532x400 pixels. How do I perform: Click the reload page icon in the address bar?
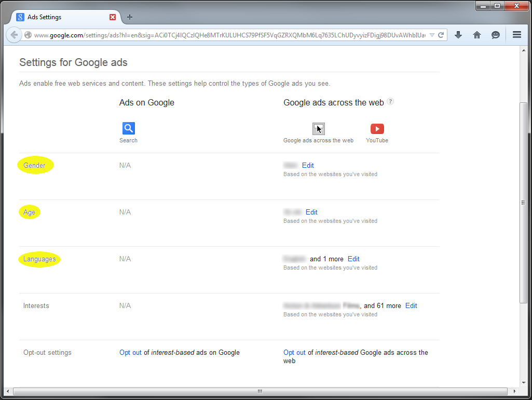pyautogui.click(x=441, y=35)
